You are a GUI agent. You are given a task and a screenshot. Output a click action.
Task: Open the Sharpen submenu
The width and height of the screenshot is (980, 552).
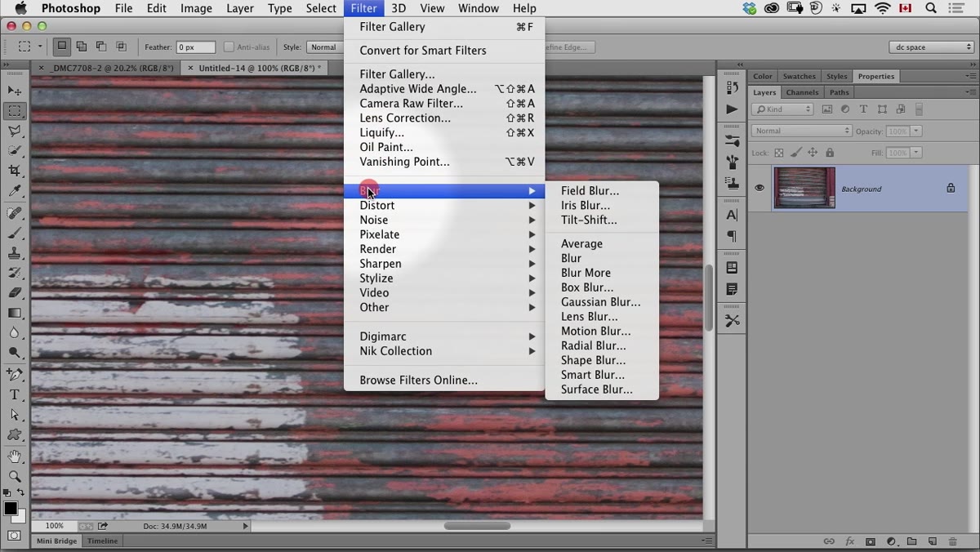[x=444, y=264]
